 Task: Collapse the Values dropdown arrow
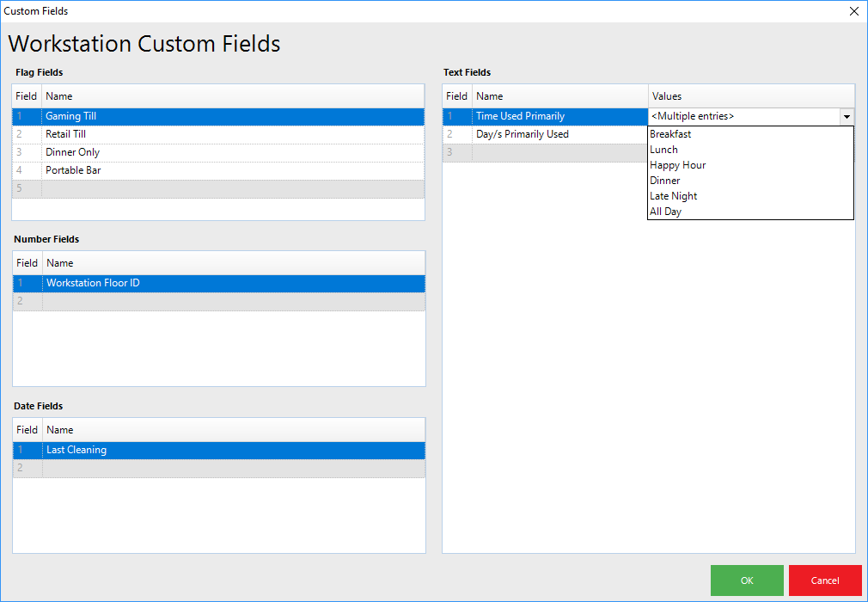pos(847,116)
